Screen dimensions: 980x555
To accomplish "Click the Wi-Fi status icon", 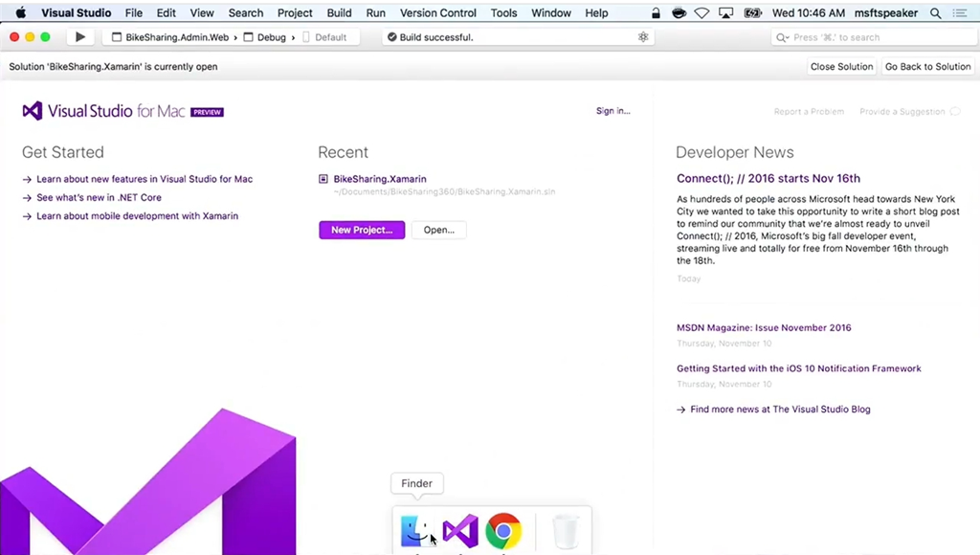I will pyautogui.click(x=702, y=12).
